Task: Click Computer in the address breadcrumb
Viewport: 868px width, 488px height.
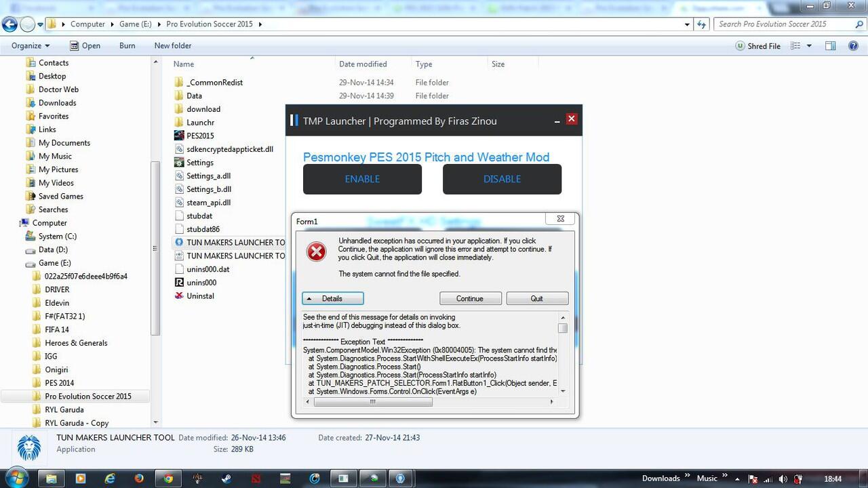Action: 87,24
